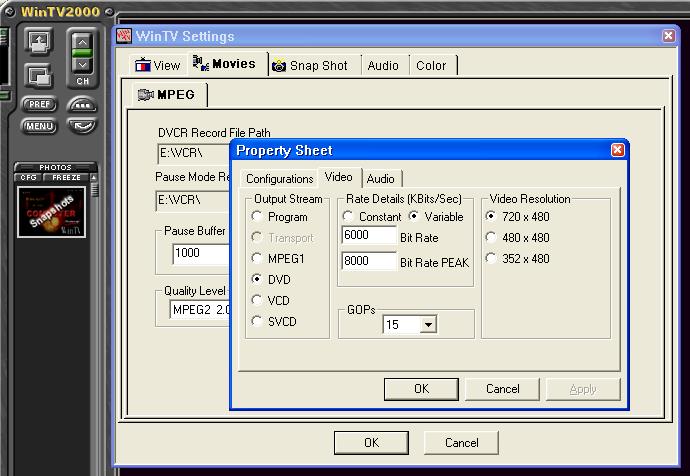The image size is (690, 476).
Task: Switch to the Audio tab in Property Sheet
Action: coord(381,179)
